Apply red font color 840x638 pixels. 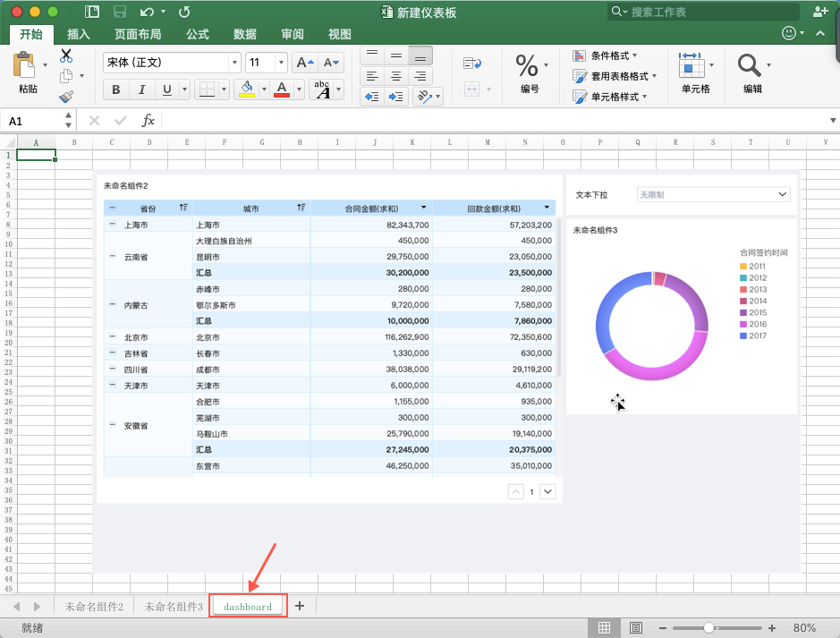(282, 89)
